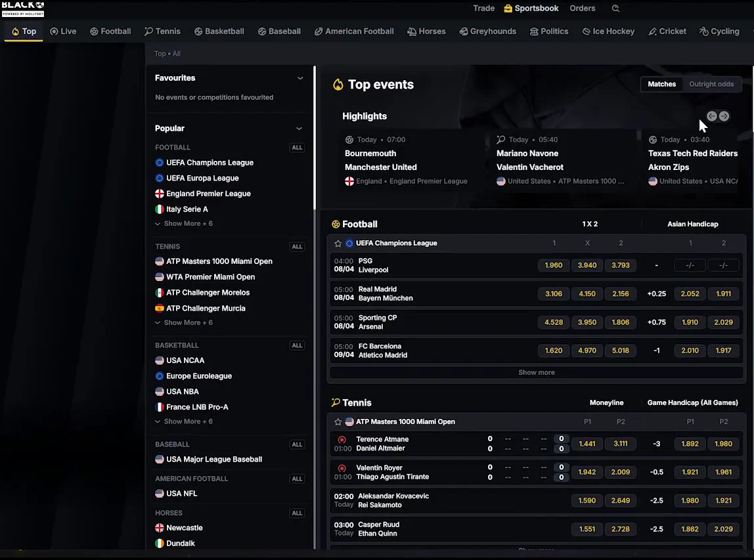Show ALL tennis competitions
The height and width of the screenshot is (560, 754).
coord(297,247)
